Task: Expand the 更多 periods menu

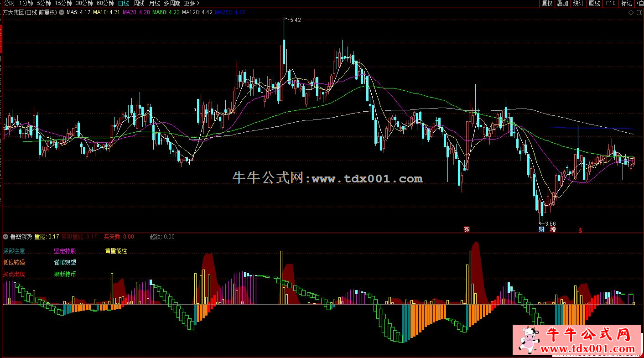Action: pyautogui.click(x=192, y=3)
